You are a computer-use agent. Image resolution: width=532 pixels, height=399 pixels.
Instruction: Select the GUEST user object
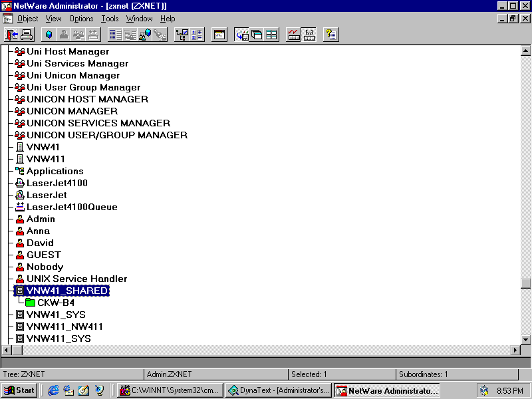tap(44, 255)
